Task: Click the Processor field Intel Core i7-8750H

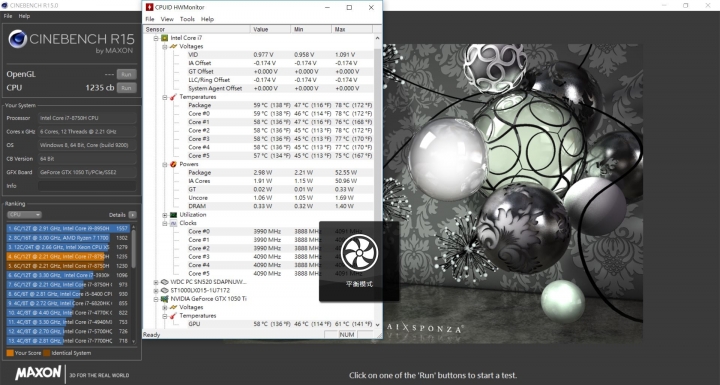Action: click(87, 118)
